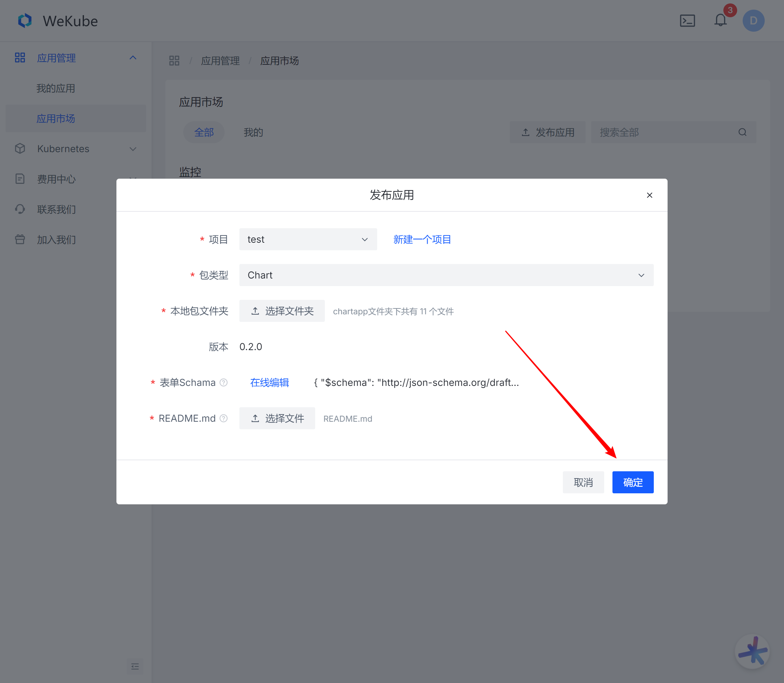Click the 应用市场 breadcrumb text
This screenshot has width=784, height=683.
(x=279, y=61)
